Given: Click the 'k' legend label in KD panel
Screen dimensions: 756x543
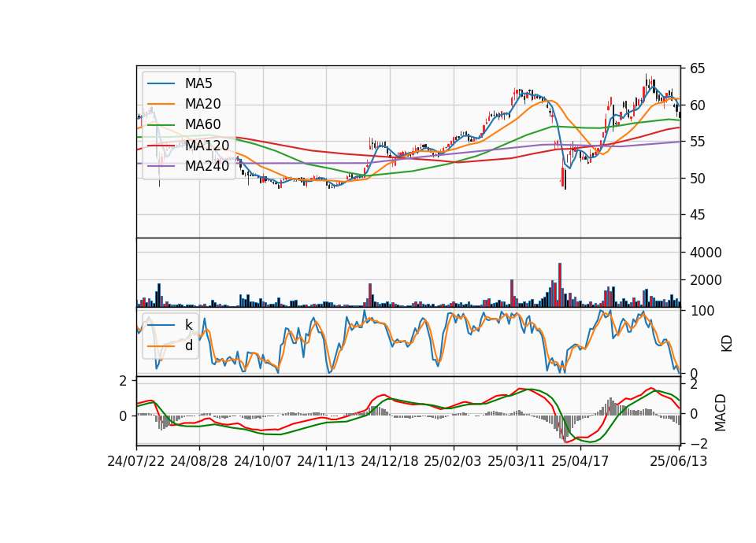Looking at the screenshot, I should (188, 324).
